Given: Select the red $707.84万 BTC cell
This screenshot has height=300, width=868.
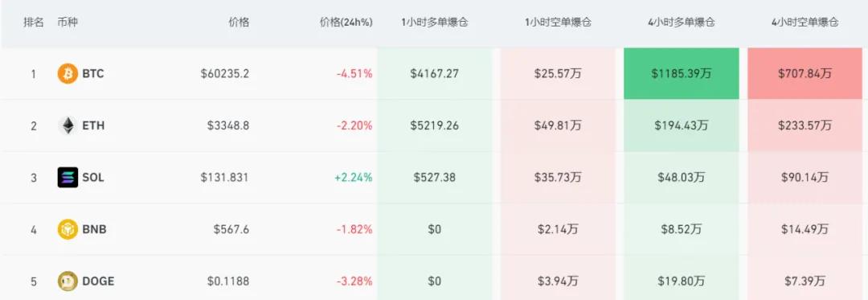Looking at the screenshot, I should (805, 74).
